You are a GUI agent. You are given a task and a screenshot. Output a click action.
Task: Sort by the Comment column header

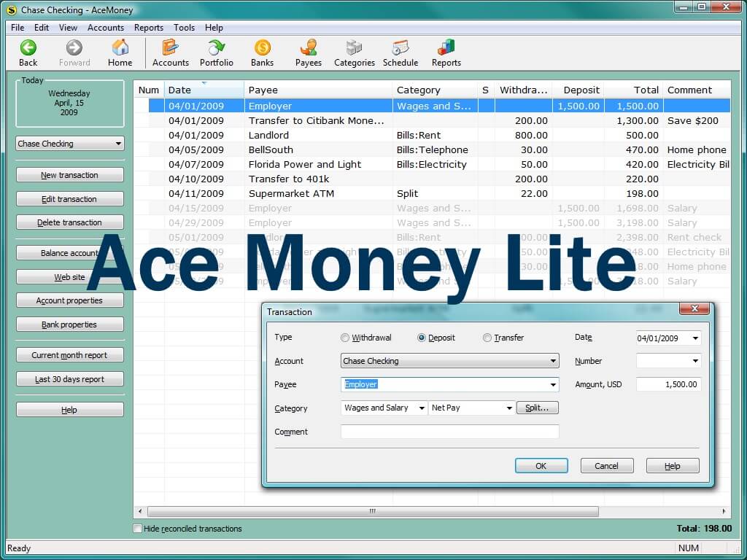[x=697, y=90]
